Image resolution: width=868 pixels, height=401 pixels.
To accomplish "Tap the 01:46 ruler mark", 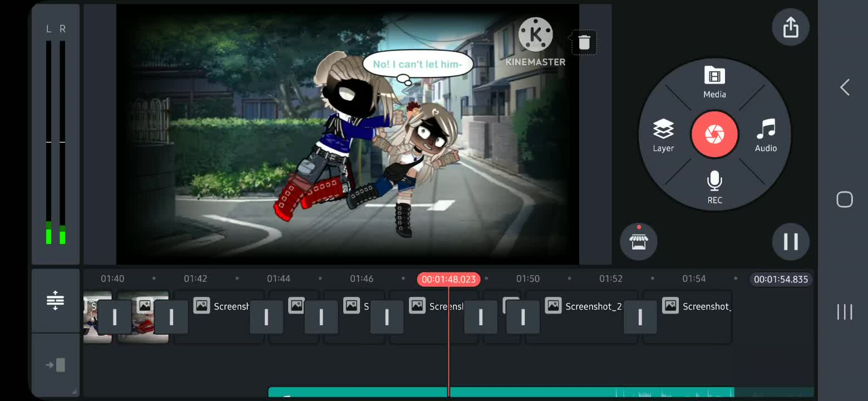I will coord(362,278).
